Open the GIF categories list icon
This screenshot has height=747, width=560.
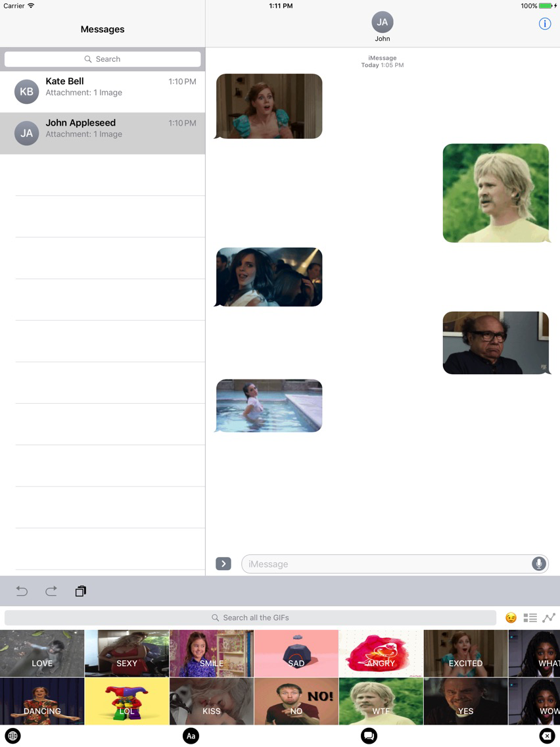coord(530,617)
